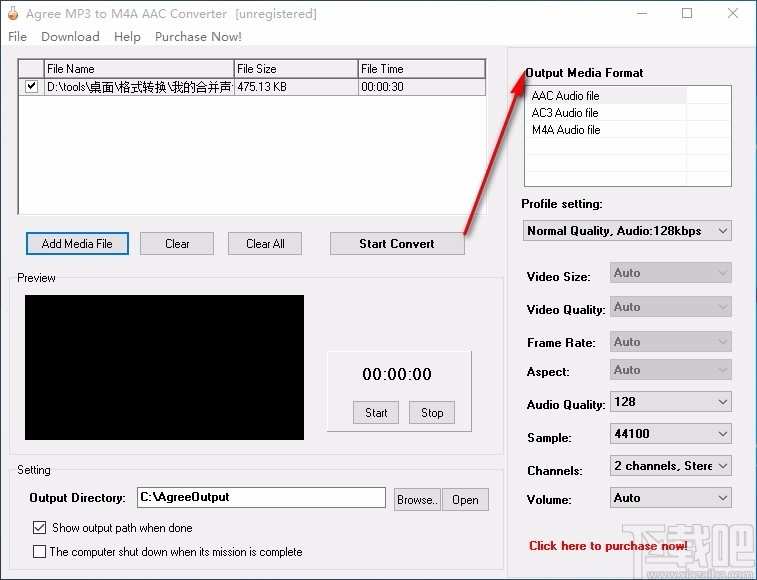
Task: Open the File menu
Action: pyautogui.click(x=17, y=37)
